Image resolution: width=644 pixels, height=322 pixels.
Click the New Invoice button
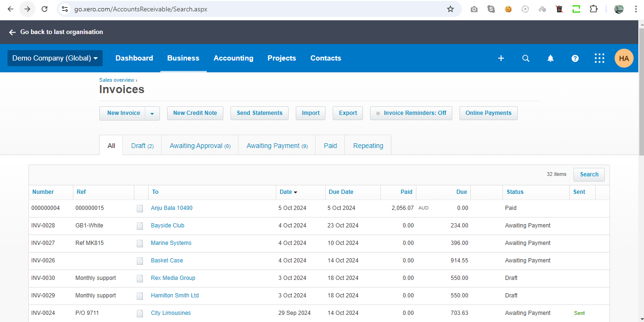(x=123, y=113)
